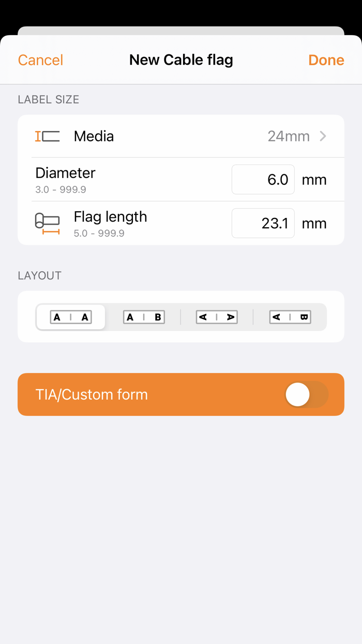This screenshot has height=644, width=362.
Task: Click the Flag length 23.1 field
Action: coord(263,223)
